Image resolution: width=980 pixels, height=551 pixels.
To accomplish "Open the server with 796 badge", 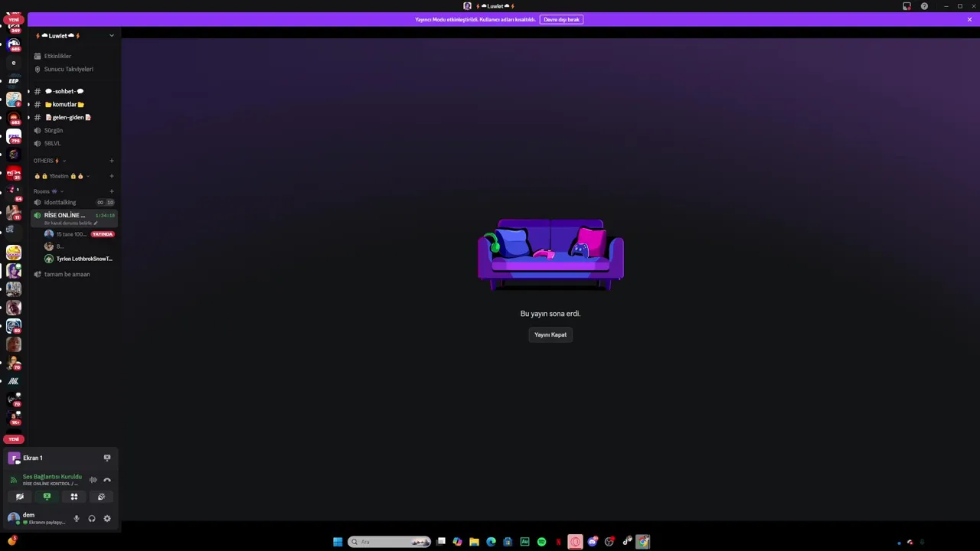I will [14, 137].
